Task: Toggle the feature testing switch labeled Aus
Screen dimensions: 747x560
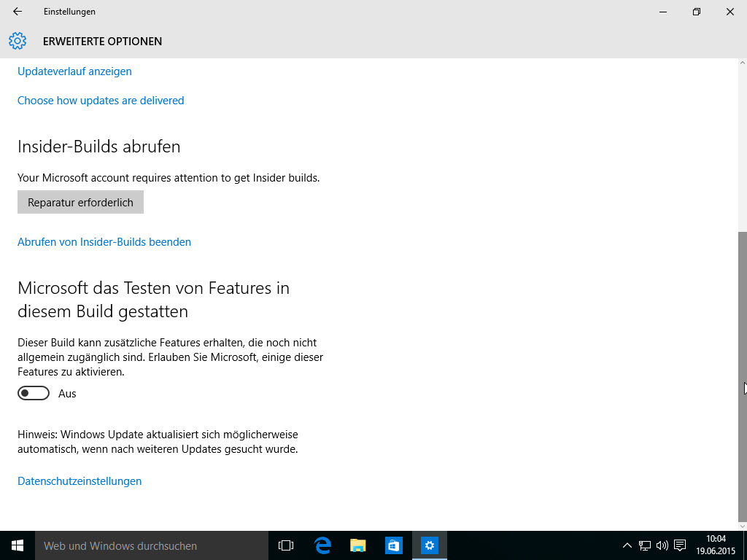Action: (x=34, y=393)
